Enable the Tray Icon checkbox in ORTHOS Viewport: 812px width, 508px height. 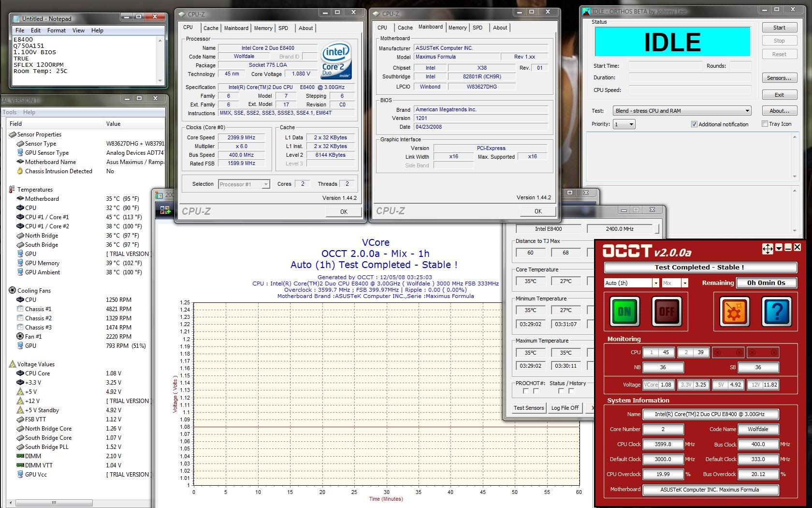pos(765,124)
